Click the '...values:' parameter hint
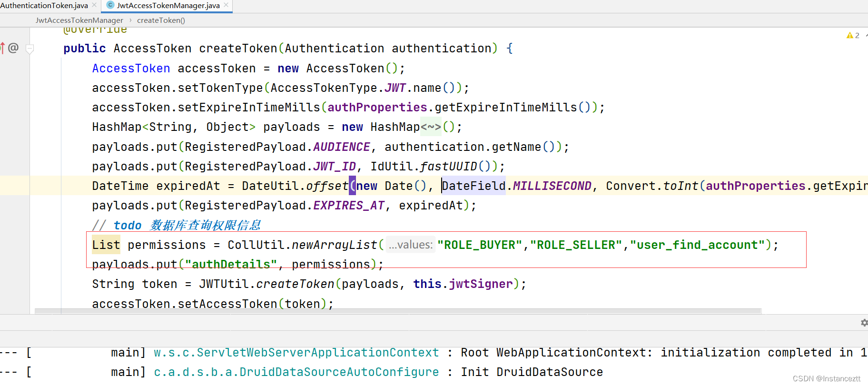The image size is (868, 386). click(x=410, y=245)
